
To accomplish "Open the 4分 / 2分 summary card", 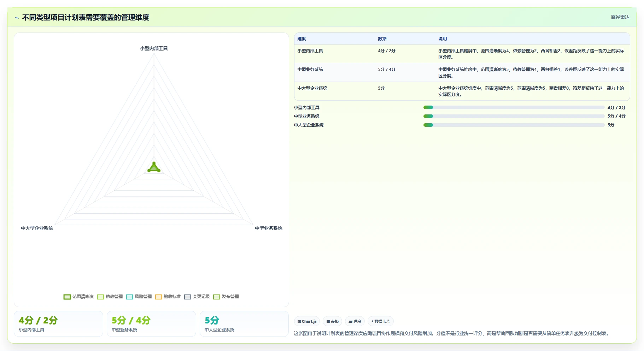I will pos(58,324).
